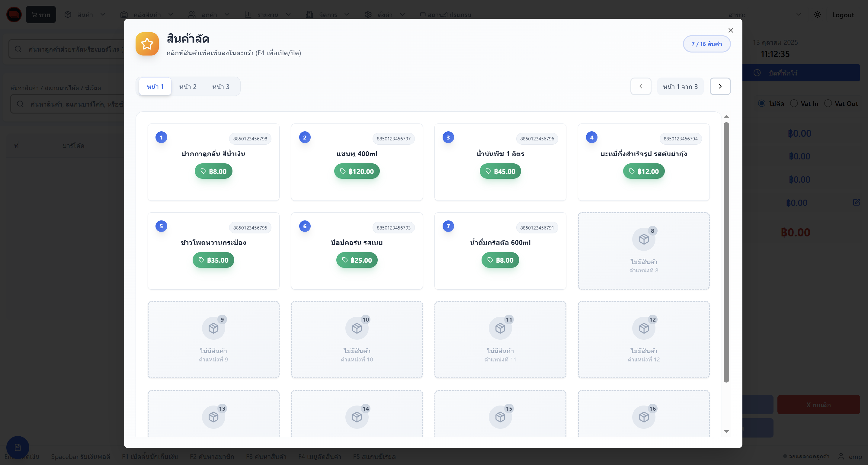Go to next page with right chevron

coord(720,86)
